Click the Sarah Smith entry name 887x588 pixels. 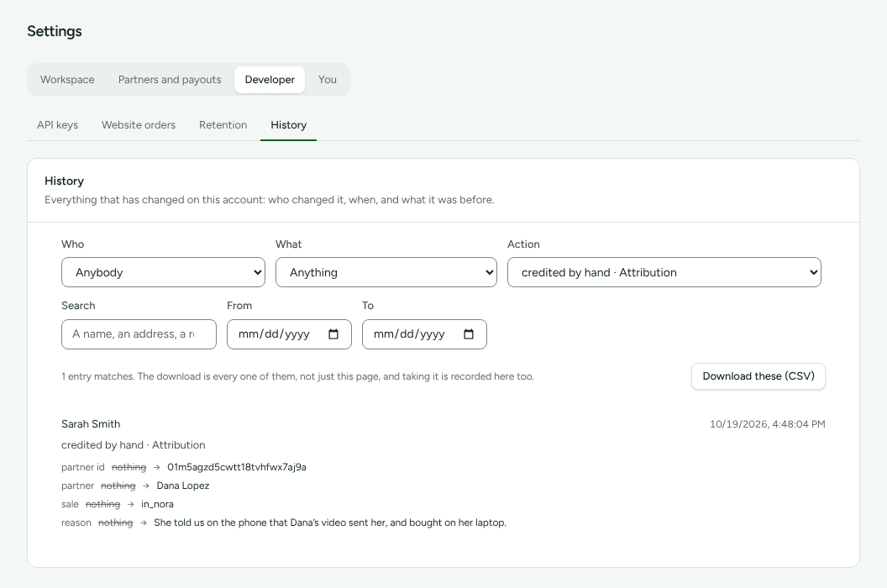(x=91, y=424)
